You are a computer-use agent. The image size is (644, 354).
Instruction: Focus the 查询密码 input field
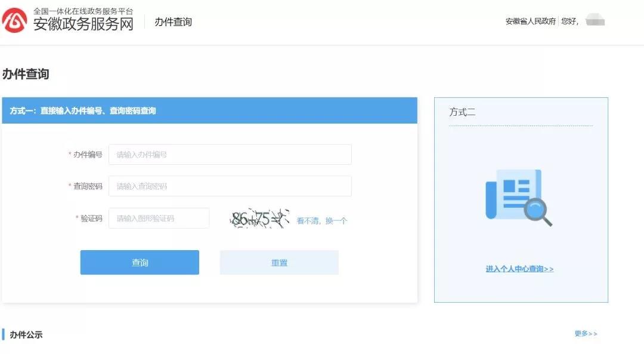pyautogui.click(x=230, y=186)
